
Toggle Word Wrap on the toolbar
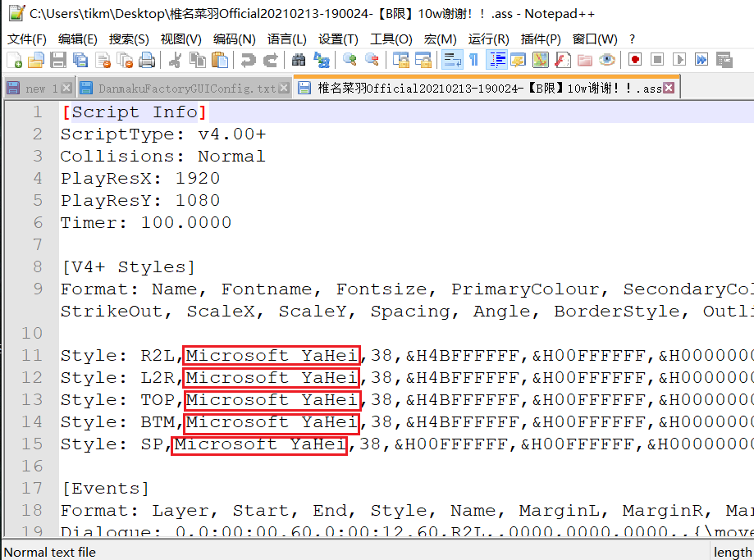453,60
